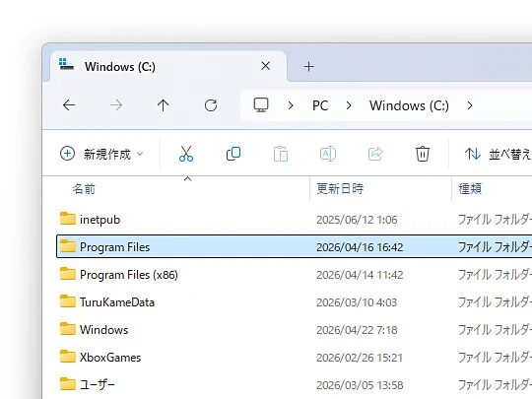Viewport: 532px width, 399px height.
Task: Click the date 2026/04/16 16:42
Action: (x=360, y=247)
